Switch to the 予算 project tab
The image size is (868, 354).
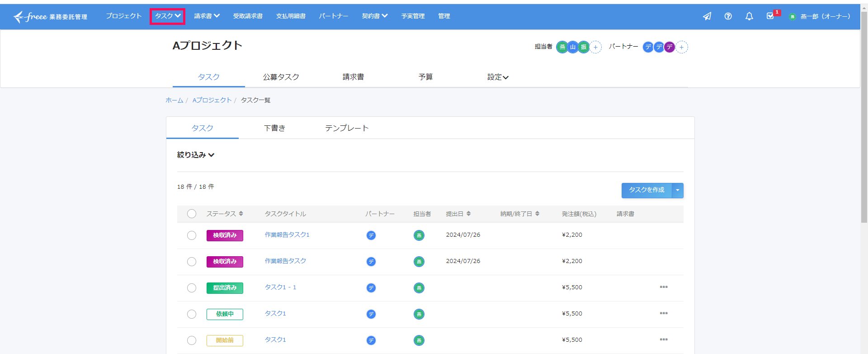[x=426, y=77]
